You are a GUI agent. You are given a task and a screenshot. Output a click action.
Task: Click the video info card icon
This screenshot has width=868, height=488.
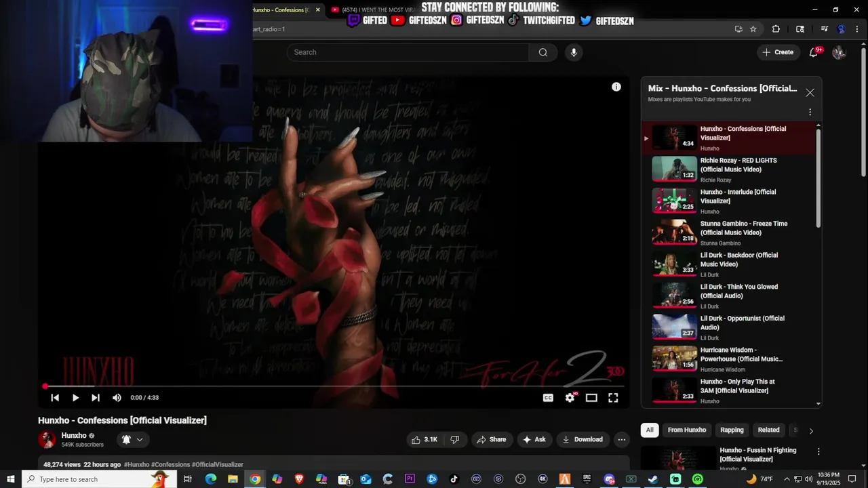click(x=616, y=87)
